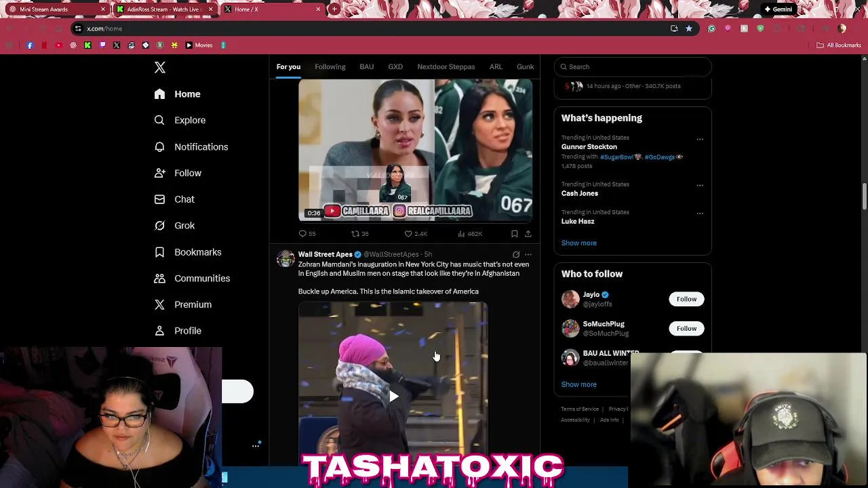Open the Luke Hasz trending topic

(x=578, y=221)
